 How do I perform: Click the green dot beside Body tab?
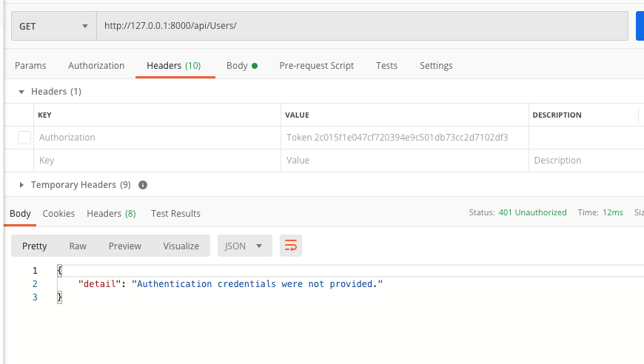[255, 66]
